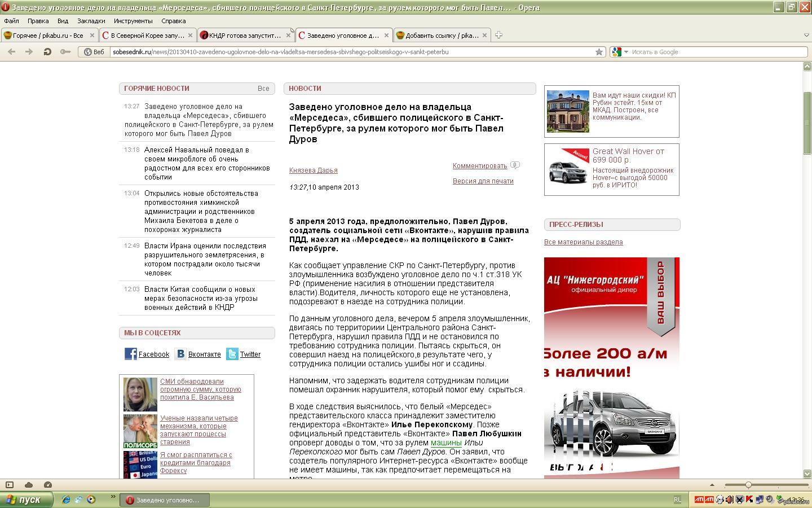812x508 pixels.
Task: Open the Все hot news link
Action: coord(263,89)
